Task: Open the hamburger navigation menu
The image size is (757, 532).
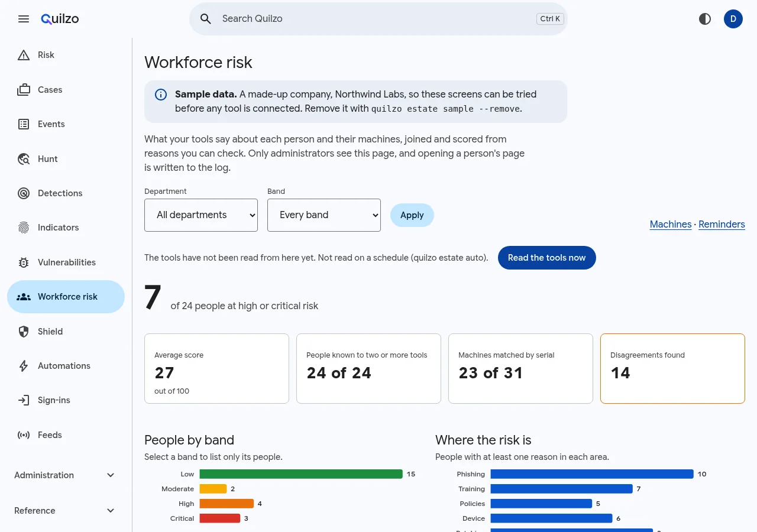Action: [x=24, y=19]
